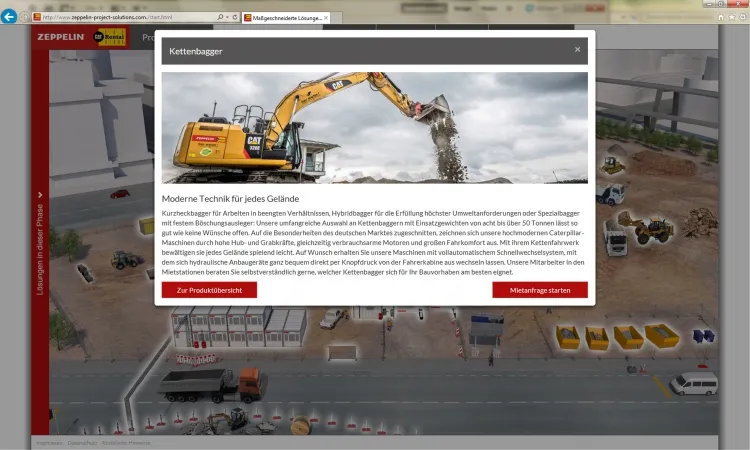Viewport: 750px width, 450px height.
Task: Click the excavator image in dialog
Action: click(374, 127)
